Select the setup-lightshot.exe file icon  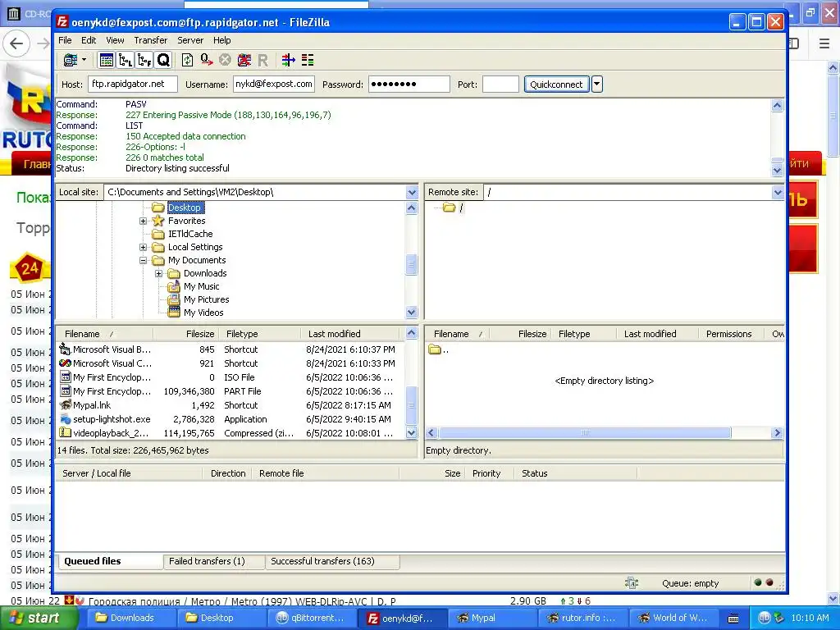(x=66, y=419)
